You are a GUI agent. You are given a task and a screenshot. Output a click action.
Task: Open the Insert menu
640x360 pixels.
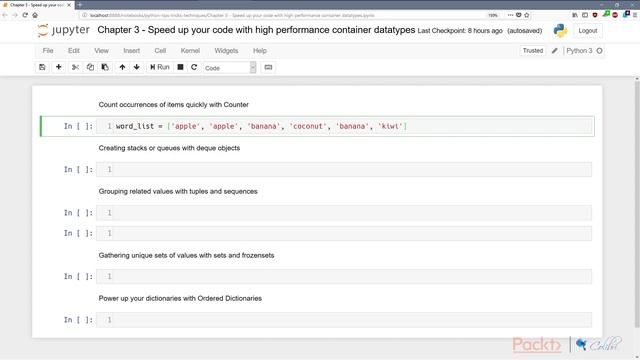pyautogui.click(x=131, y=51)
